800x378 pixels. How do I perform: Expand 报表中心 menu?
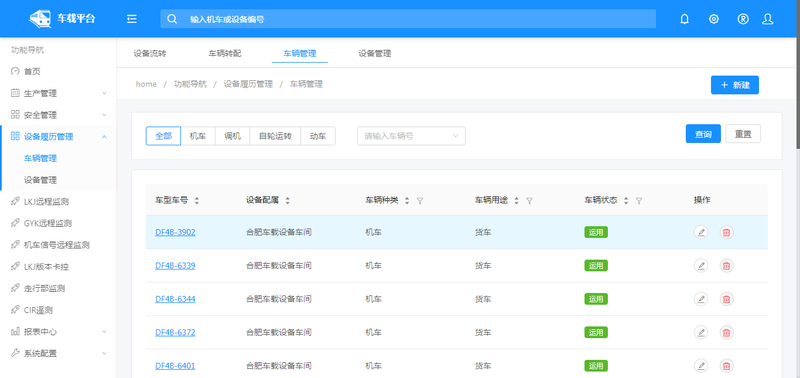(58, 332)
